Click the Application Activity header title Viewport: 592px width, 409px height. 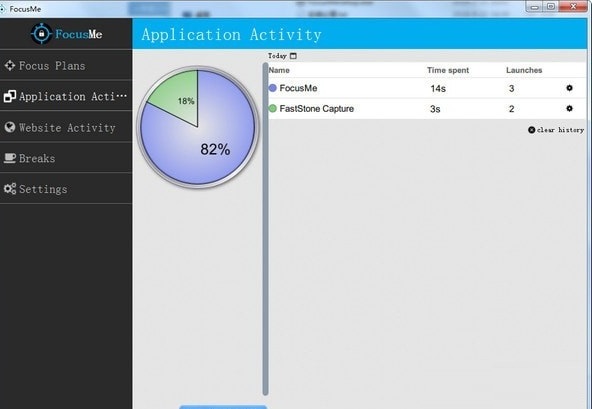point(231,35)
